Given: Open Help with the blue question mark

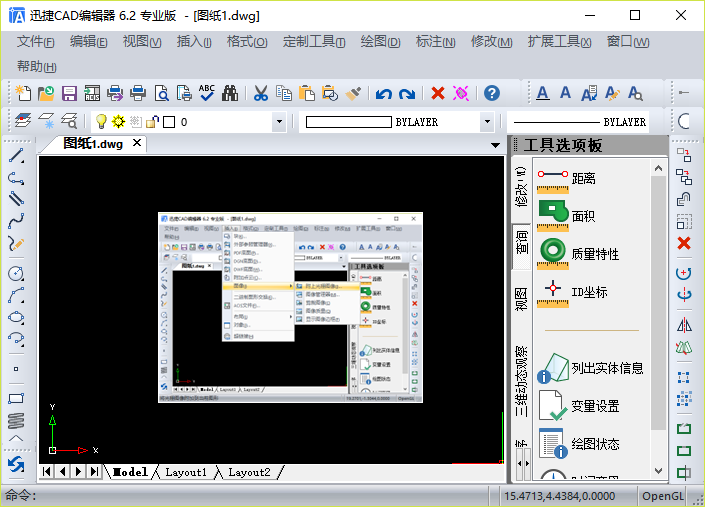Looking at the screenshot, I should [x=492, y=94].
